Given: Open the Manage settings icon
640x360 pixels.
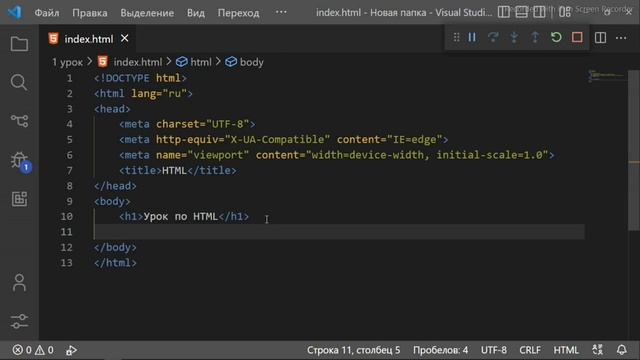Looking at the screenshot, I should 19,322.
